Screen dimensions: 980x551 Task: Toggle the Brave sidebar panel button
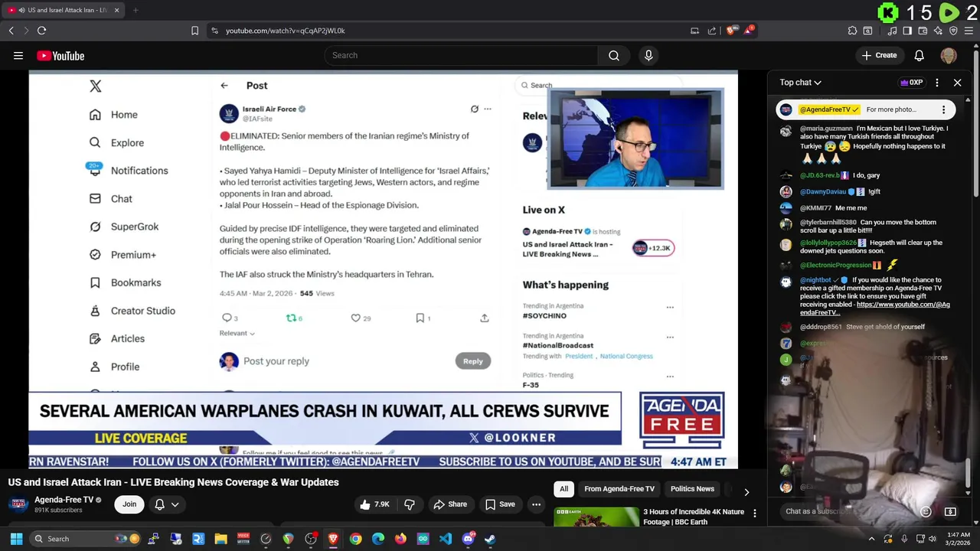pyautogui.click(x=907, y=31)
